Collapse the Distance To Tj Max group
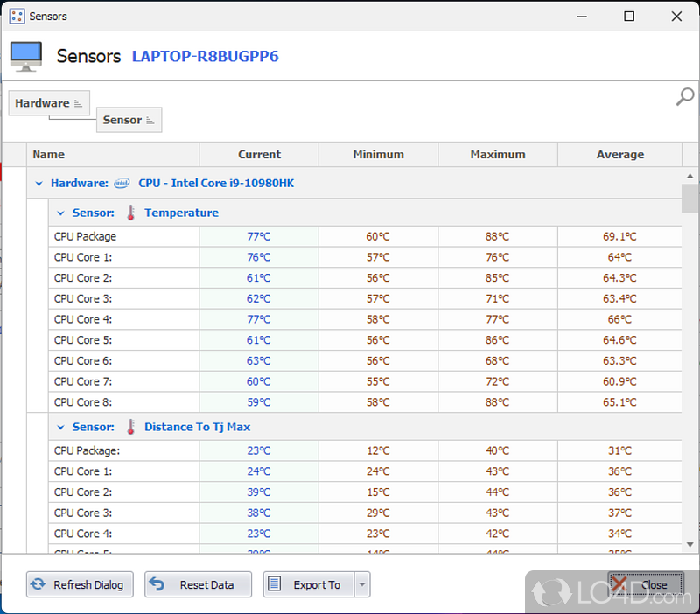The height and width of the screenshot is (614, 700). tap(60, 427)
